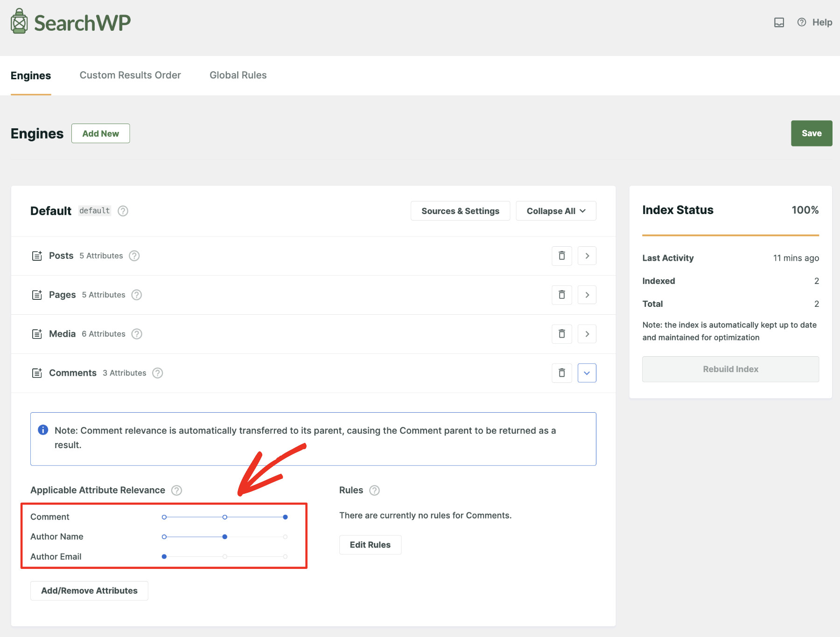
Task: Click the help icon next to Posts attributes
Action: tap(134, 256)
